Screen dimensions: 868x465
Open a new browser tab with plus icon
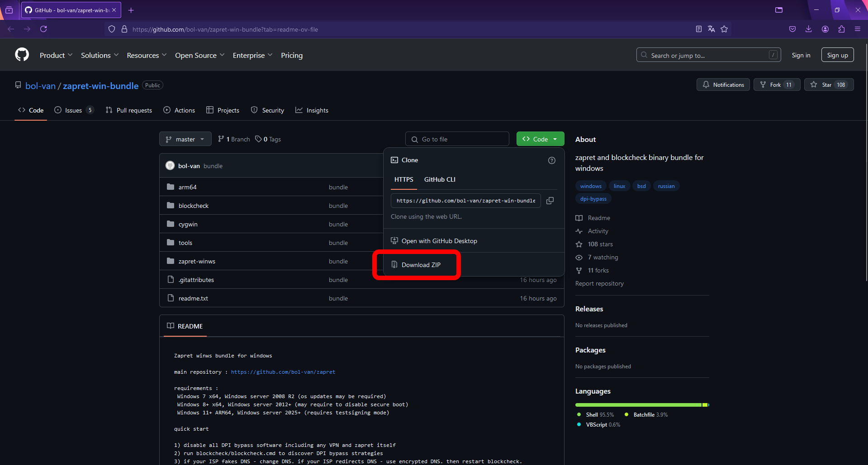point(131,10)
